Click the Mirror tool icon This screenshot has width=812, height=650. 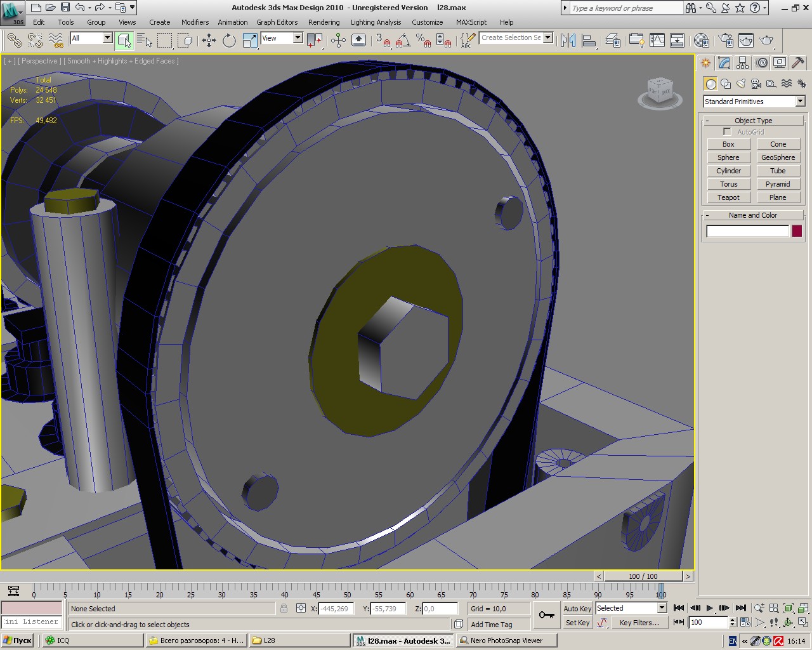click(x=568, y=41)
